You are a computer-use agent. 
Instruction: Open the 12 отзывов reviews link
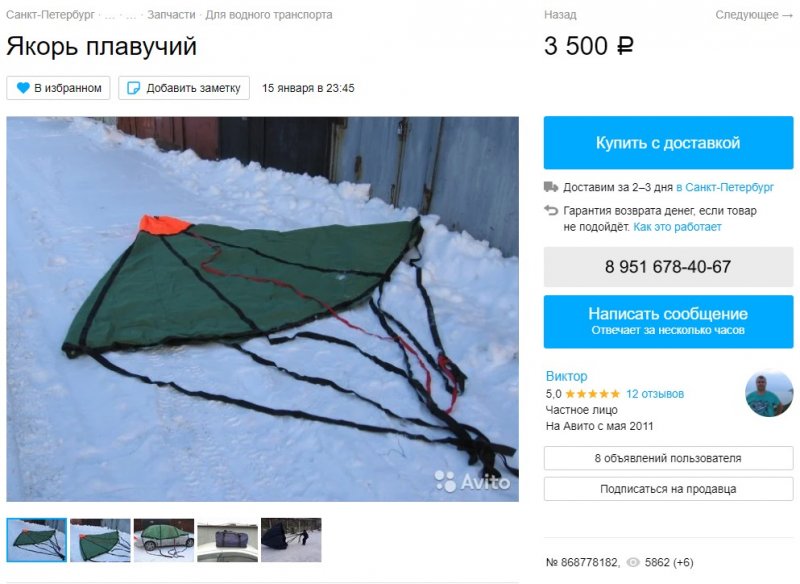(x=655, y=394)
